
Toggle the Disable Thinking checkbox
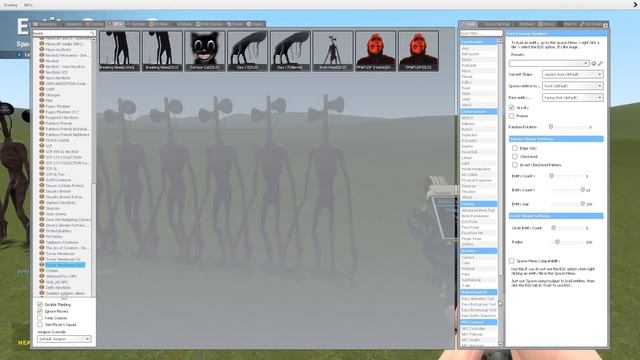point(40,304)
